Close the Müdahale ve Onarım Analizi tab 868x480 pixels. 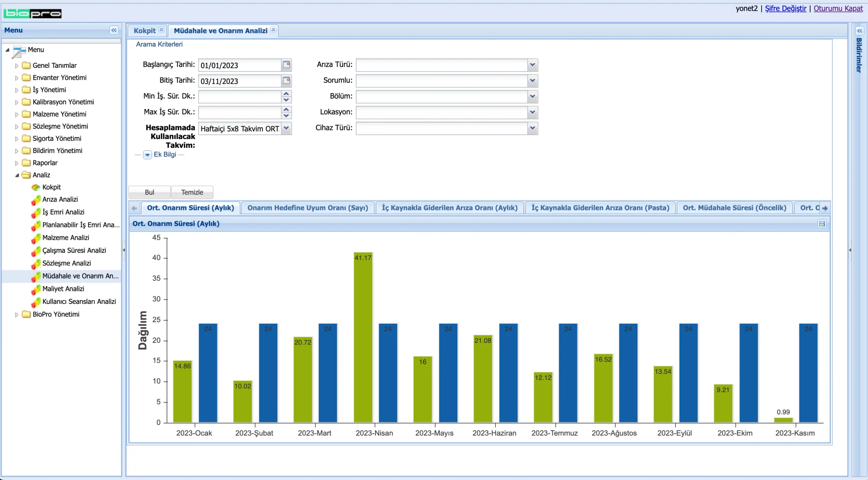(x=273, y=30)
